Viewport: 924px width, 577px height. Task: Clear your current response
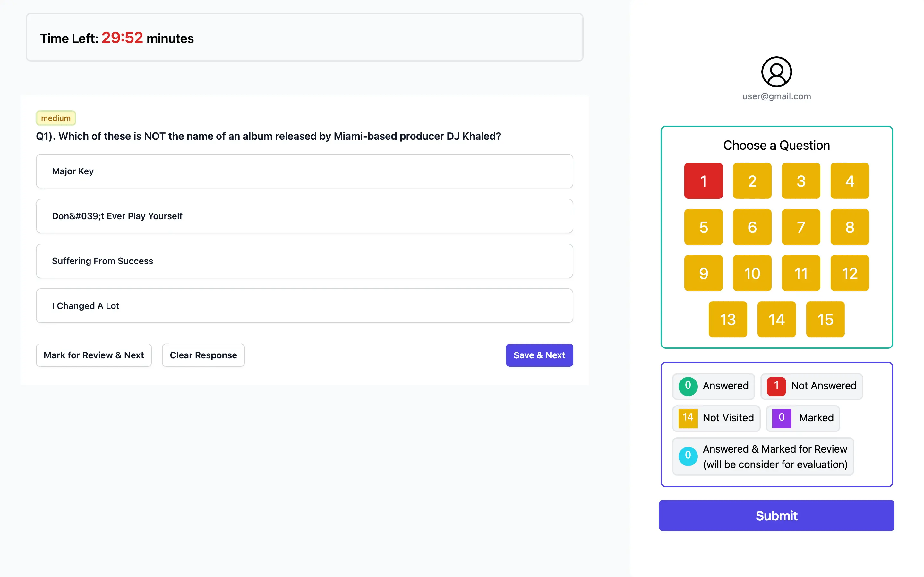[x=203, y=355]
